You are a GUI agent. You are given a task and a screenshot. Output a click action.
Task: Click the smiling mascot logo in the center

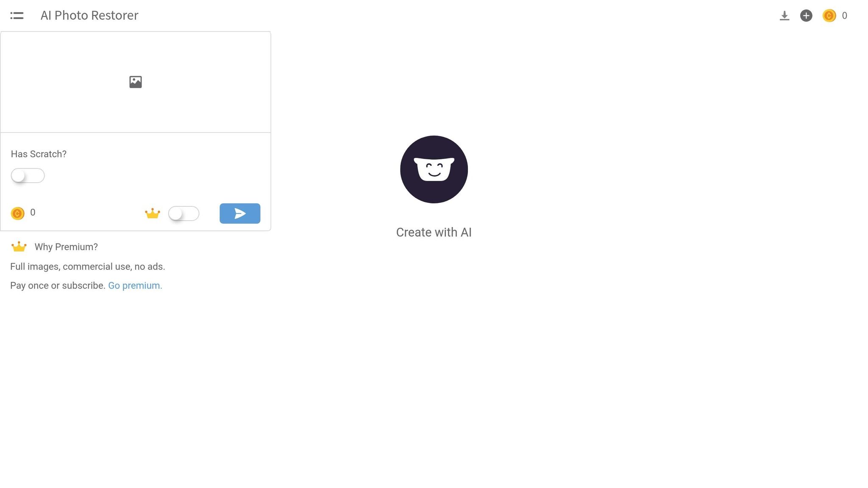pyautogui.click(x=434, y=169)
